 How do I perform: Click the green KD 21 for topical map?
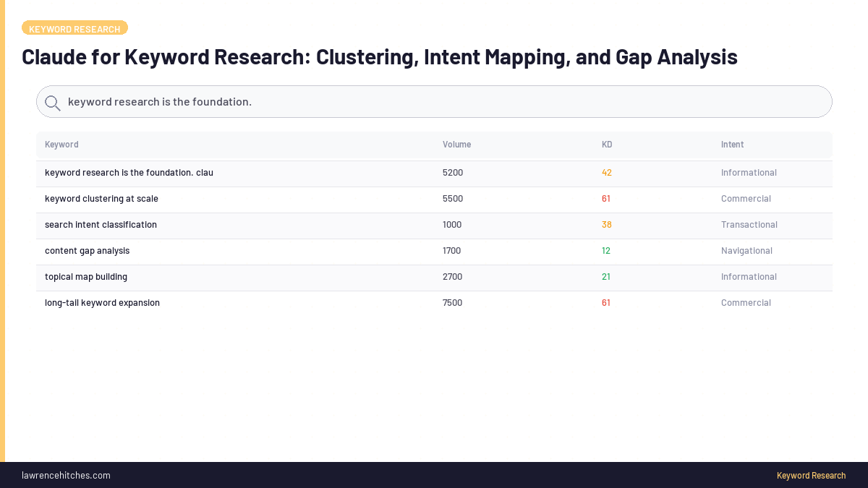(x=606, y=276)
